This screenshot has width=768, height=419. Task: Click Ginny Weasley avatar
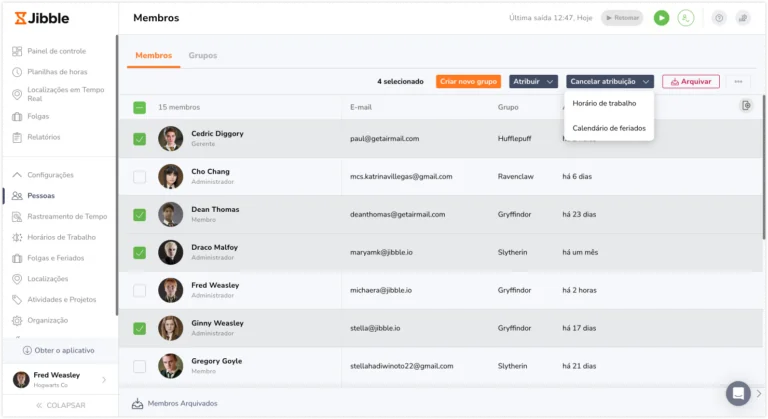pyautogui.click(x=170, y=328)
